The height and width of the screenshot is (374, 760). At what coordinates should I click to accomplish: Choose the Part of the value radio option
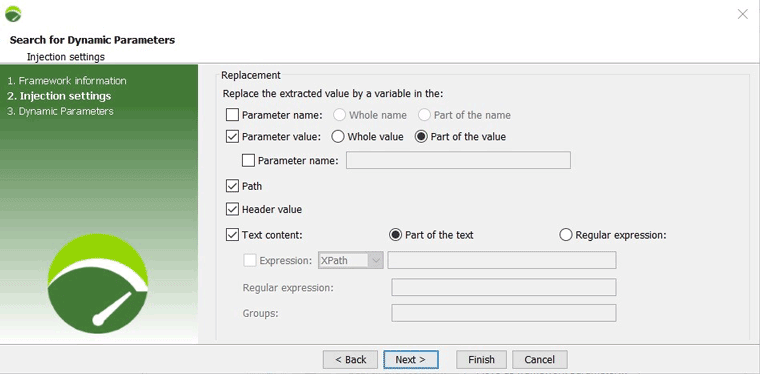tap(421, 137)
